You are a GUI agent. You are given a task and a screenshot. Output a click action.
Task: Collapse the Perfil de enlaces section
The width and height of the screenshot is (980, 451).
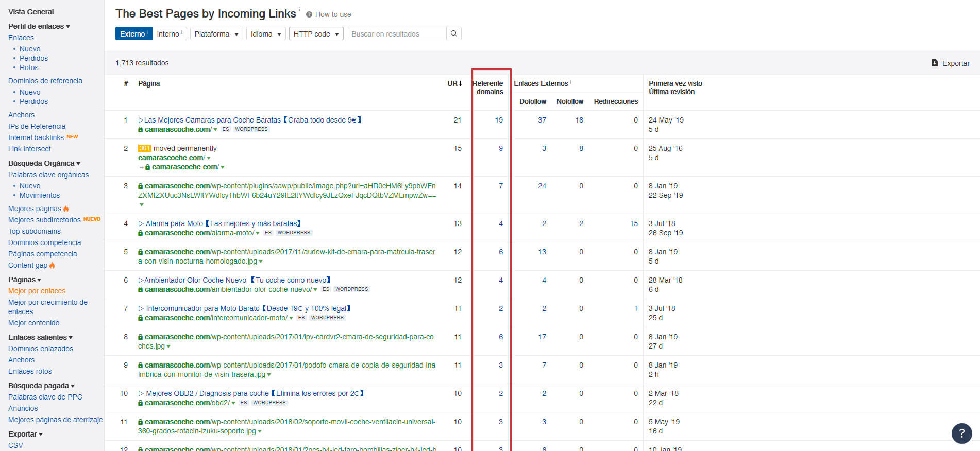pos(39,26)
